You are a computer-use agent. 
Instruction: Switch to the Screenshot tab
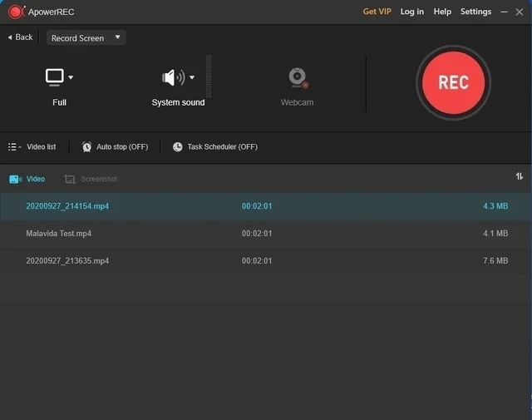(x=91, y=179)
